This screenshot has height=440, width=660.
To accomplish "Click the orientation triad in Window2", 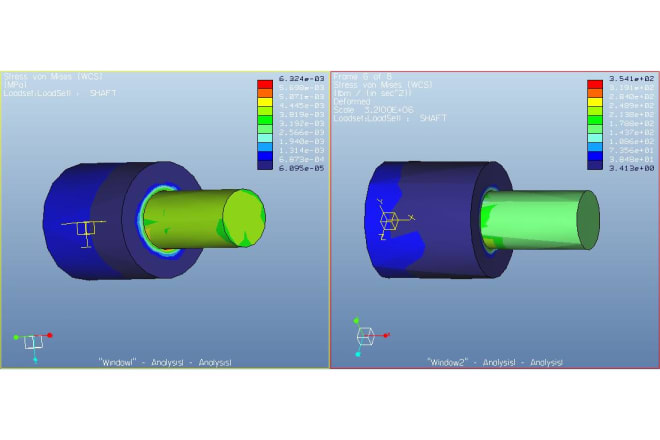I will (x=366, y=337).
